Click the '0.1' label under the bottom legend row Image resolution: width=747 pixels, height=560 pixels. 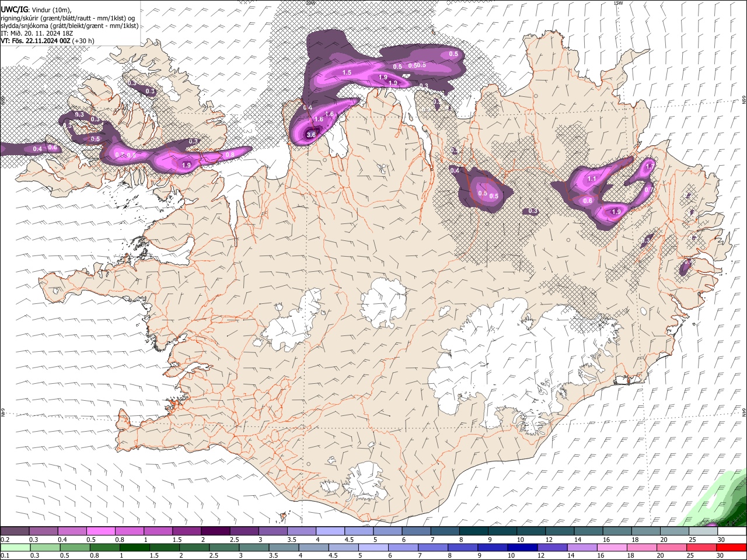(5, 555)
